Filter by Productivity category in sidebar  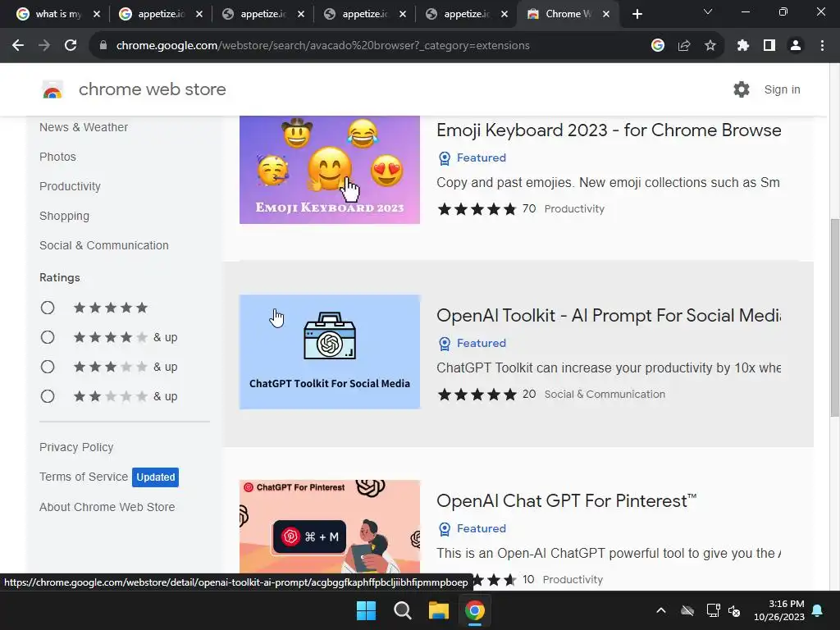pyautogui.click(x=71, y=186)
